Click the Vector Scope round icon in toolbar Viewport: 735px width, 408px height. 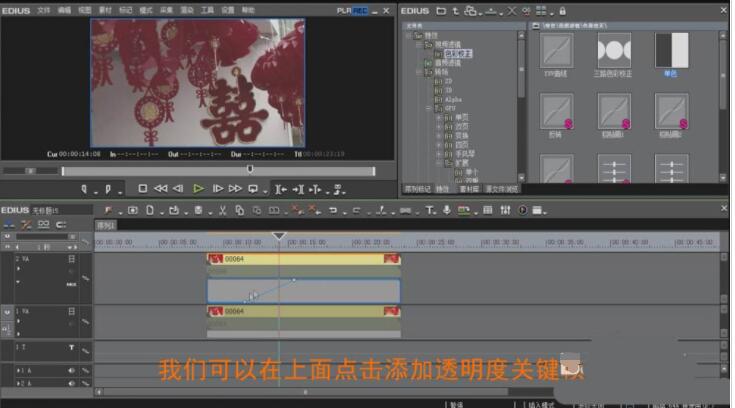[x=522, y=211]
